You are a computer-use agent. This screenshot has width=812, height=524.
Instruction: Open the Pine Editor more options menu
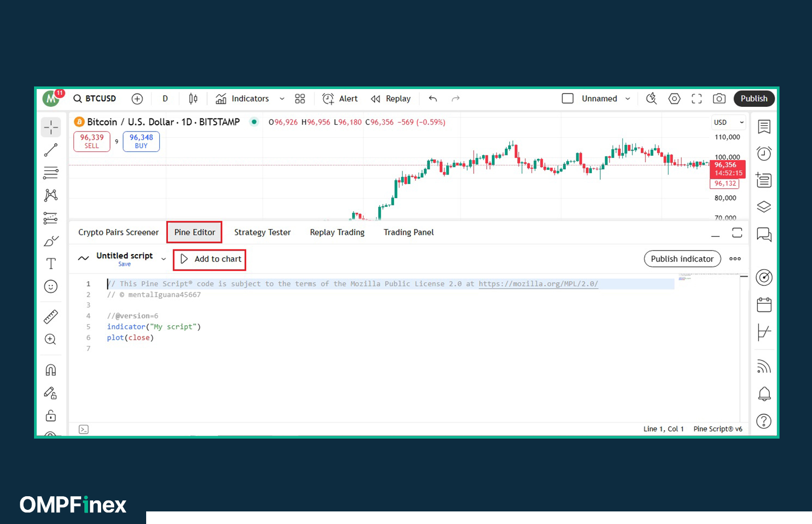(x=735, y=259)
